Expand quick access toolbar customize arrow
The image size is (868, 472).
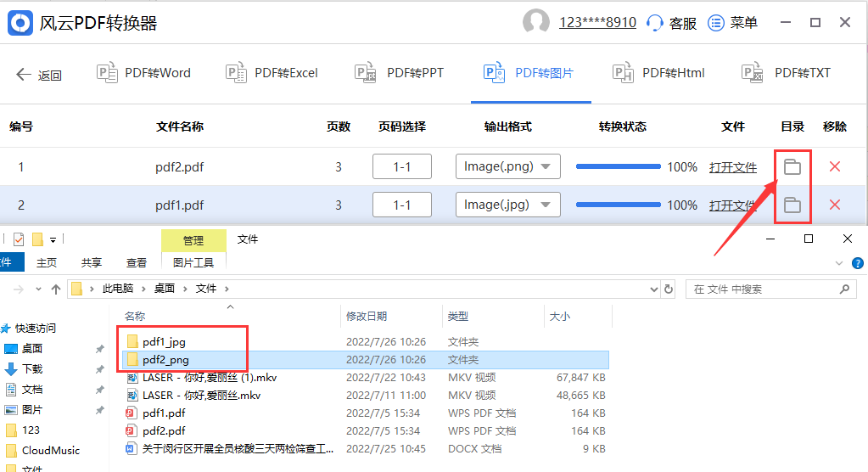coord(53,240)
